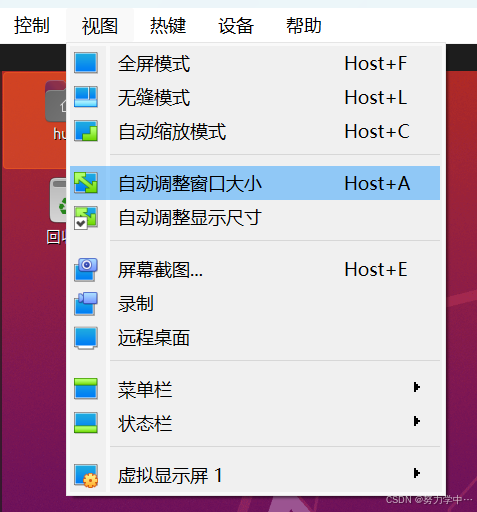The width and height of the screenshot is (477, 512).
Task: Expand the 虚拟显示屏 1 submenu arrow
Action: [416, 473]
